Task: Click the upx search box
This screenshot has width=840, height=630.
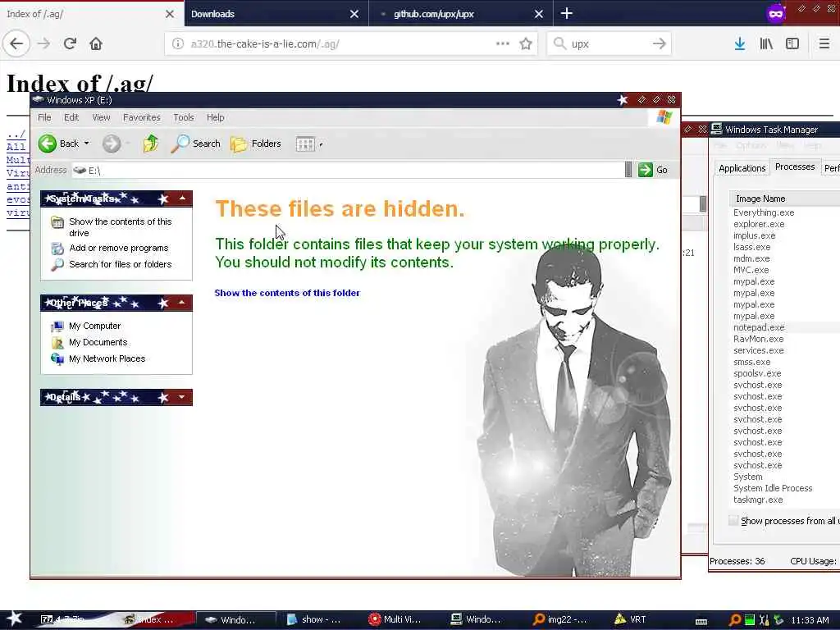Action: (608, 44)
